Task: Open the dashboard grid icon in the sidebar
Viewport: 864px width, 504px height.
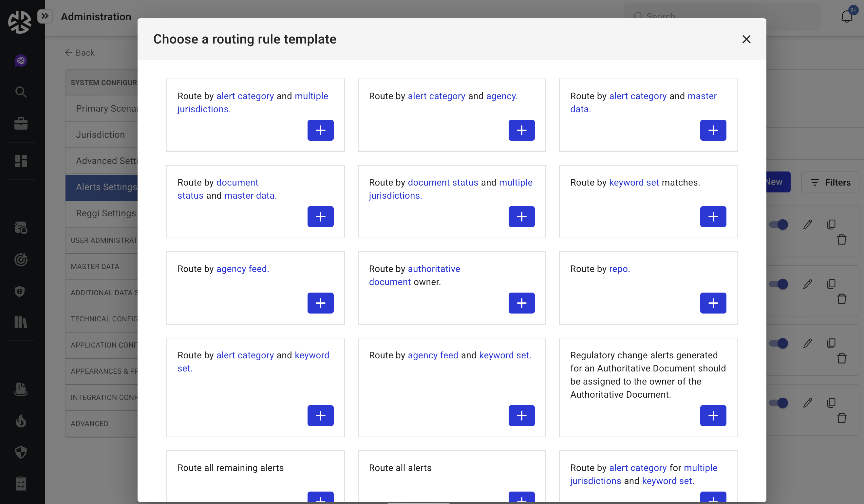Action: (x=21, y=161)
